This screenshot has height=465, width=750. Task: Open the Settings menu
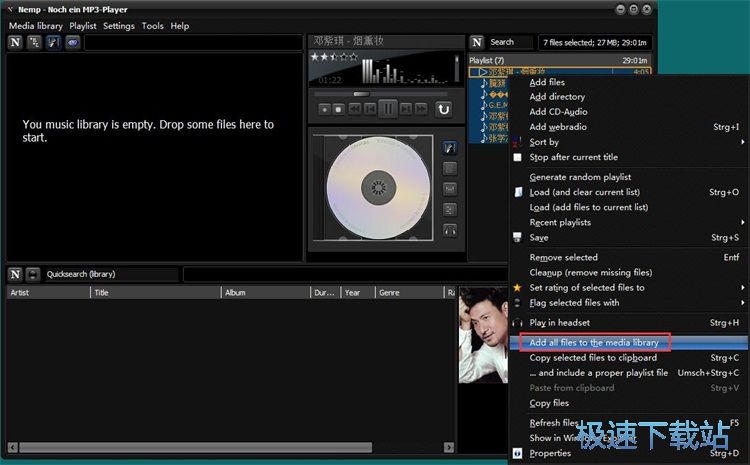(119, 26)
